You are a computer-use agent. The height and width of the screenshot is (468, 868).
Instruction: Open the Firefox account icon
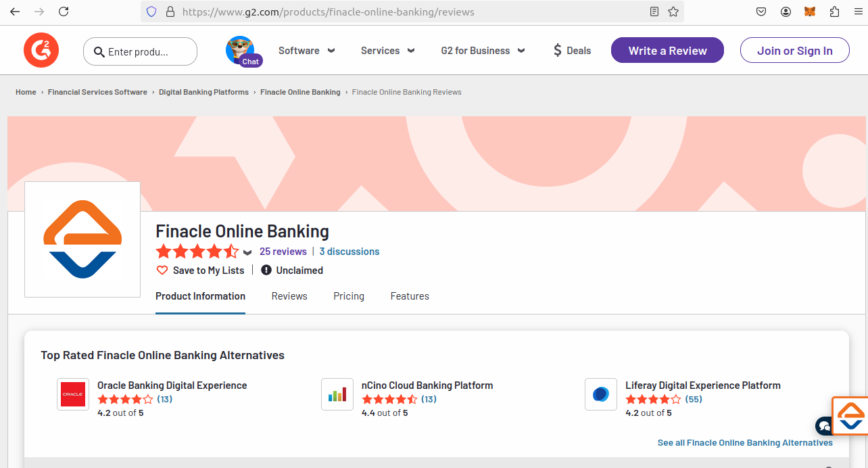click(786, 11)
